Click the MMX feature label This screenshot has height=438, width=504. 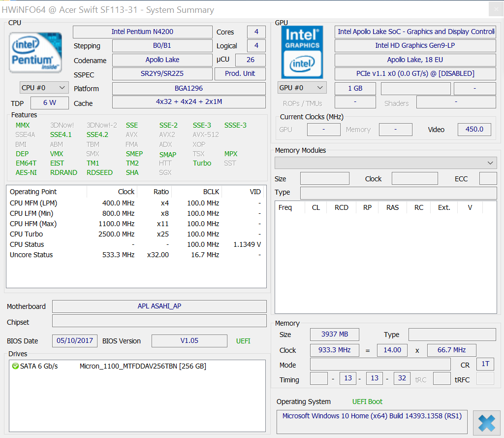(23, 125)
